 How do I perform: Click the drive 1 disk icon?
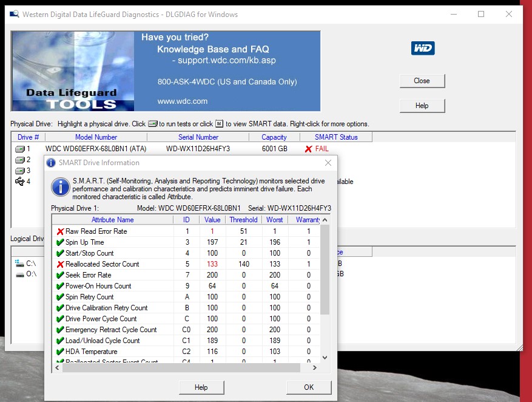click(x=20, y=149)
